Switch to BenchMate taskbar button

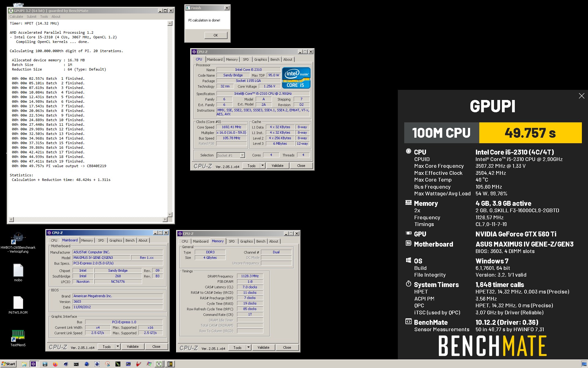click(x=170, y=364)
